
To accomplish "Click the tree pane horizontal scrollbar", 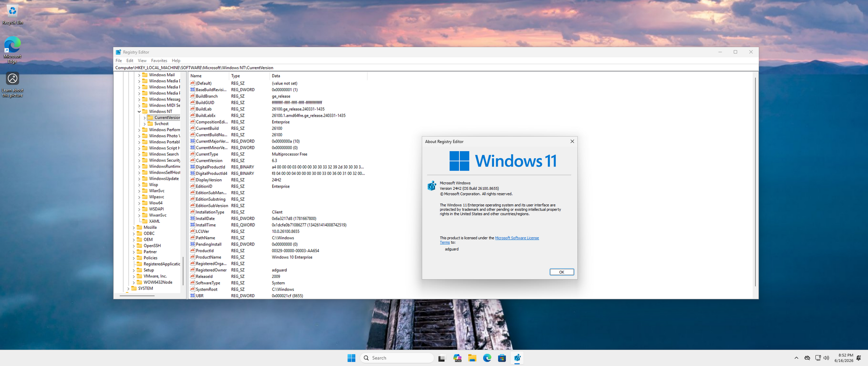I will click(137, 296).
